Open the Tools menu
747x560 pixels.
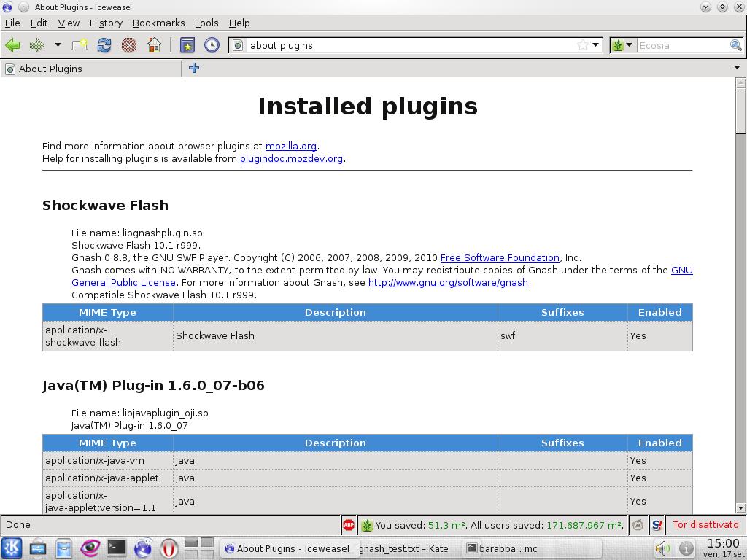click(x=206, y=23)
